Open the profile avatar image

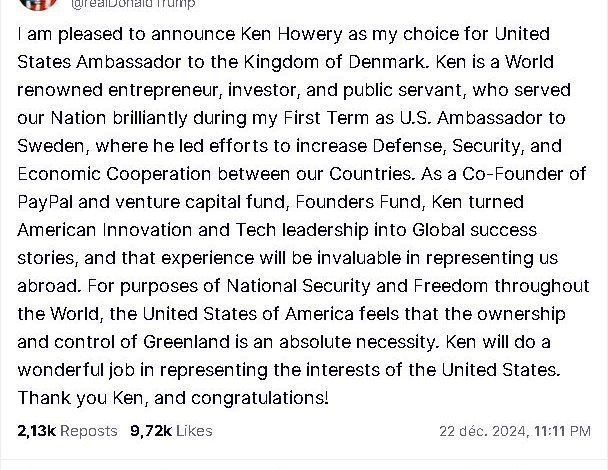(x=38, y=4)
